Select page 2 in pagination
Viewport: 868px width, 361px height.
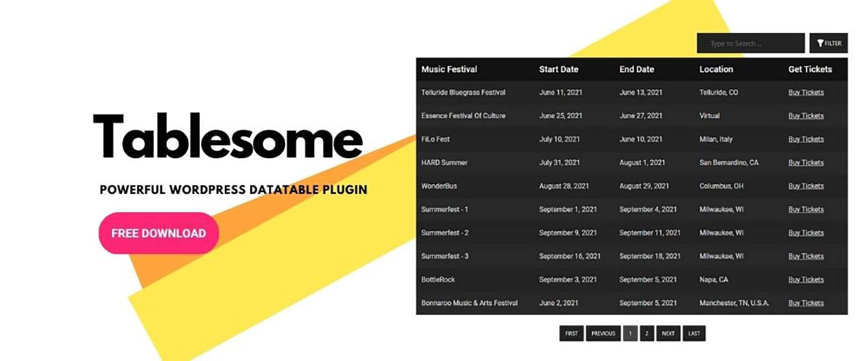(646, 333)
